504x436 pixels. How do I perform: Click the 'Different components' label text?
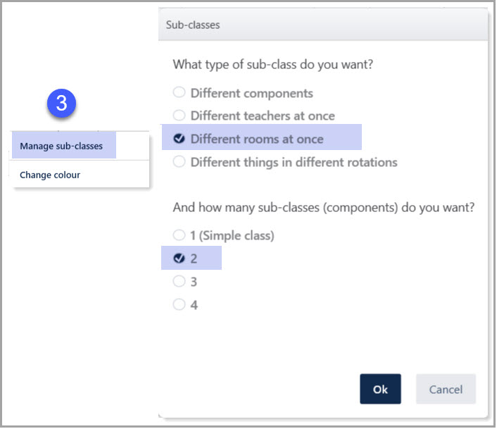pyautogui.click(x=252, y=93)
